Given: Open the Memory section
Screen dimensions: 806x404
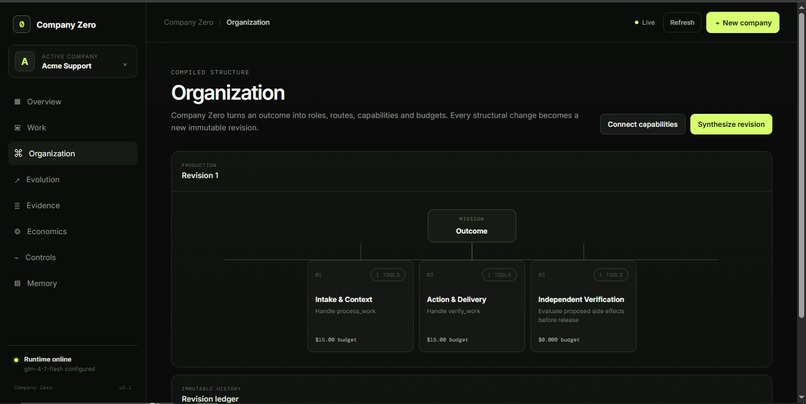Looking at the screenshot, I should pyautogui.click(x=72, y=283).
